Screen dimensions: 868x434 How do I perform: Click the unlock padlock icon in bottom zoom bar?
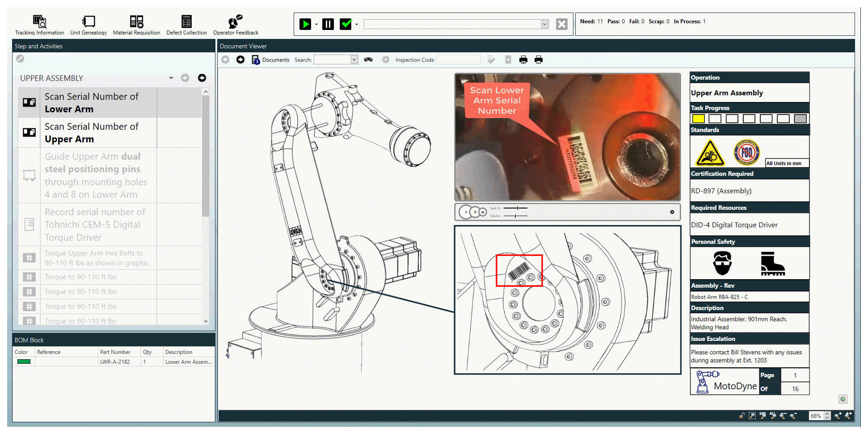click(742, 416)
